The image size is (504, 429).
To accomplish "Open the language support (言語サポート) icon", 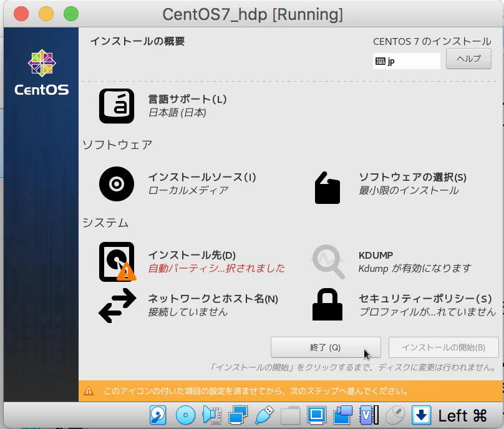I will (117, 106).
